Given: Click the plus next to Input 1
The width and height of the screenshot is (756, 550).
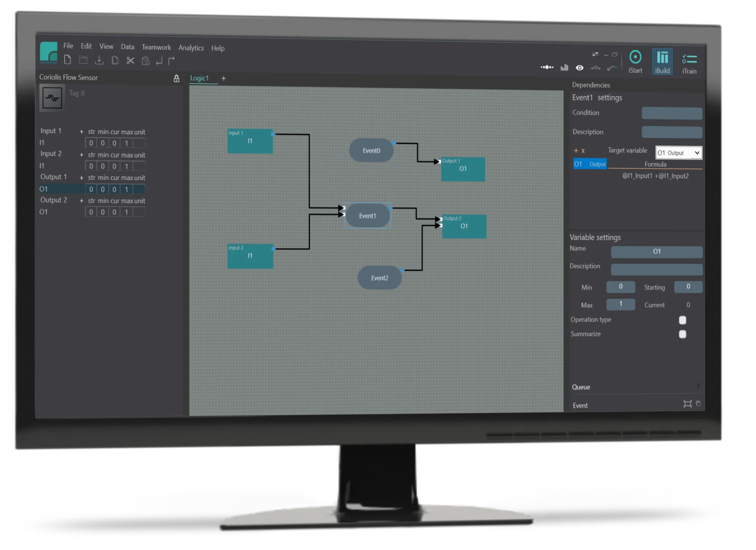Looking at the screenshot, I should coord(81,132).
